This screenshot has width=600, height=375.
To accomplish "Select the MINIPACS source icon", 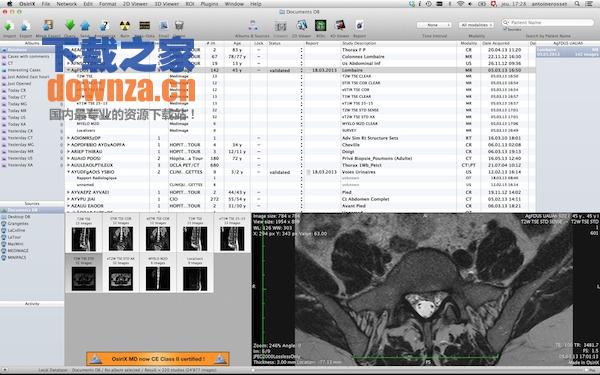I will (x=3, y=258).
